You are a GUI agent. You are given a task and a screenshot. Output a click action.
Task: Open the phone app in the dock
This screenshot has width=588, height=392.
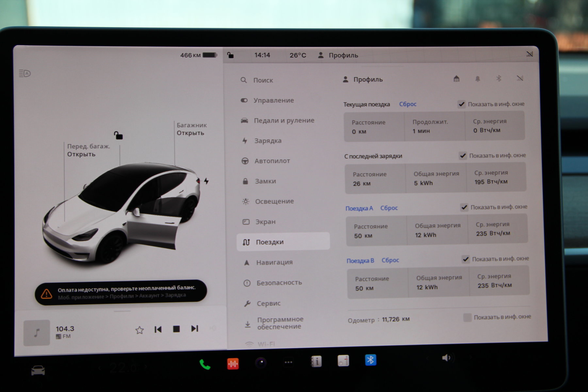(205, 364)
